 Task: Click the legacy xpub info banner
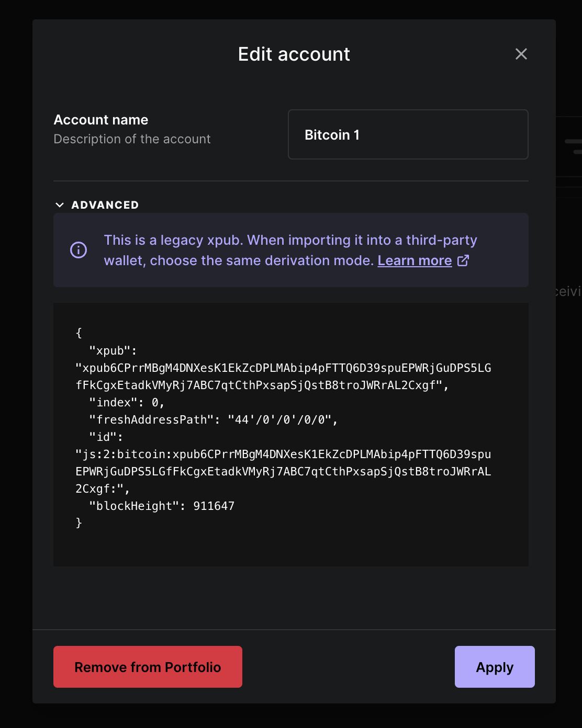click(290, 250)
